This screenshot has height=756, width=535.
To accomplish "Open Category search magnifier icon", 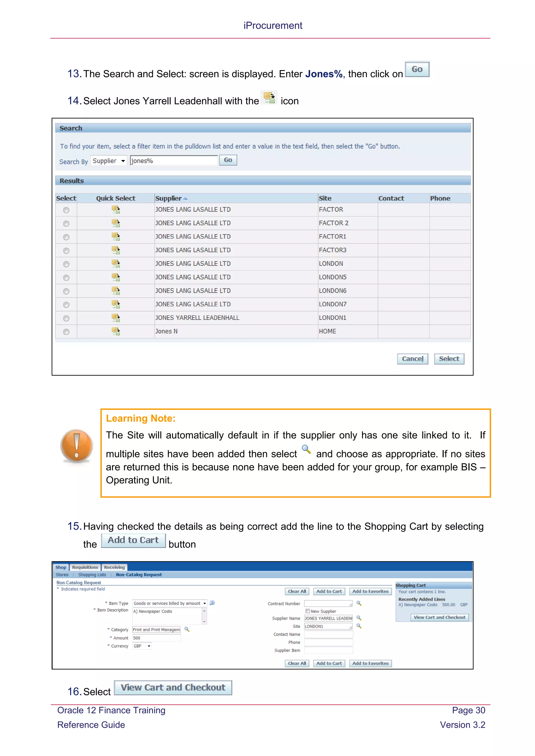I will [x=187, y=629].
